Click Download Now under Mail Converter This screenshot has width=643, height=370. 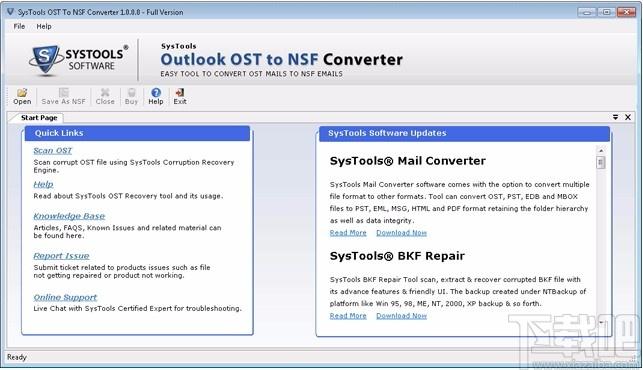pyautogui.click(x=401, y=233)
